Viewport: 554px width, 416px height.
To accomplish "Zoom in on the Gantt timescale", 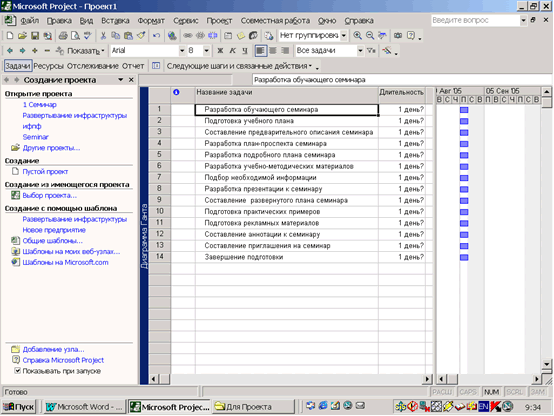I will tap(358, 35).
